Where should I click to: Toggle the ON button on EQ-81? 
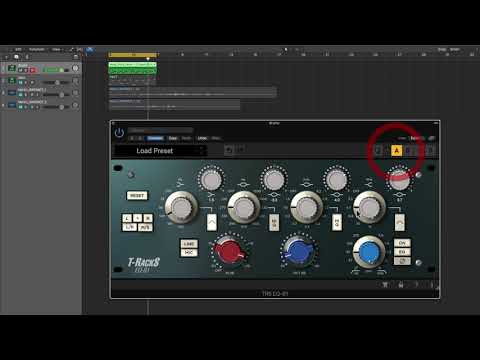tap(402, 243)
